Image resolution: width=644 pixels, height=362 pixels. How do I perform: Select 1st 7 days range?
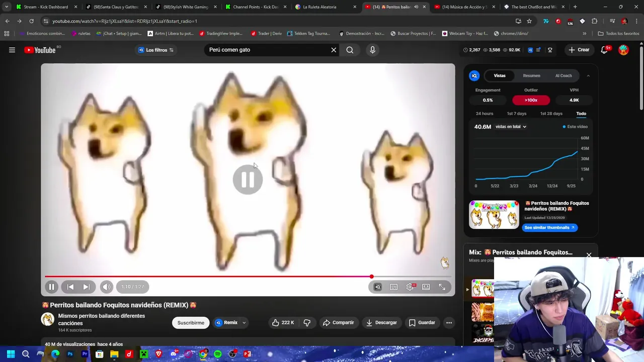coord(517,114)
